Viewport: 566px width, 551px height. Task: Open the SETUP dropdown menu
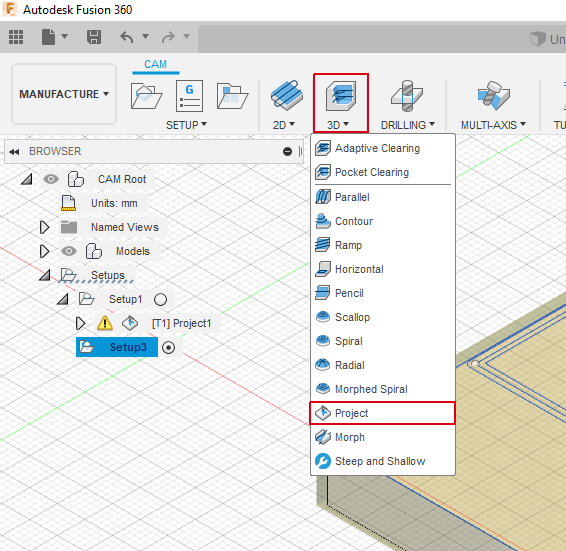pyautogui.click(x=186, y=125)
